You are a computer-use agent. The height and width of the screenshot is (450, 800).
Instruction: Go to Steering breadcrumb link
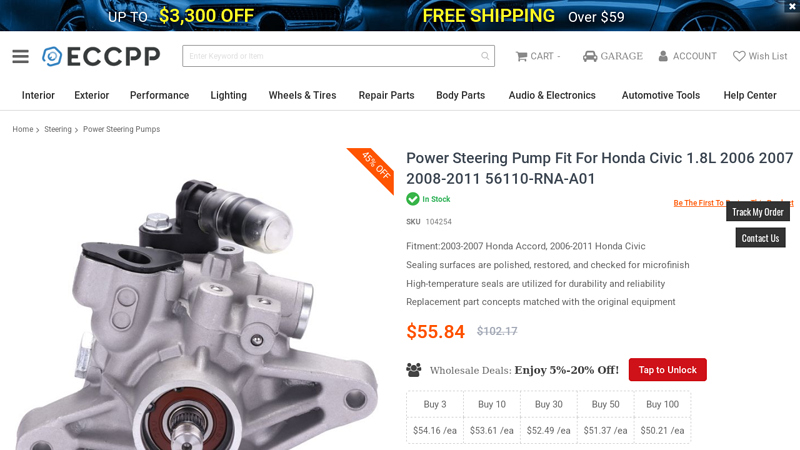click(58, 129)
